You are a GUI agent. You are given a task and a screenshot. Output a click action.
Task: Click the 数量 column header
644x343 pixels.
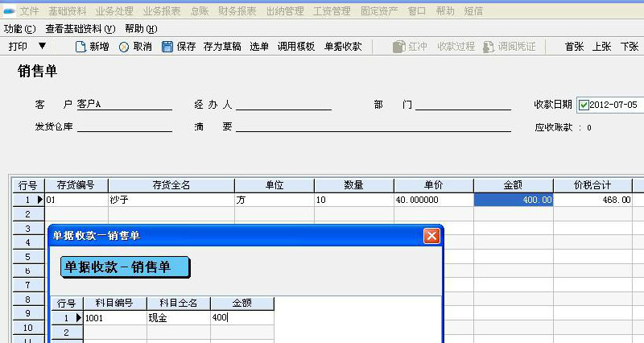(x=354, y=185)
